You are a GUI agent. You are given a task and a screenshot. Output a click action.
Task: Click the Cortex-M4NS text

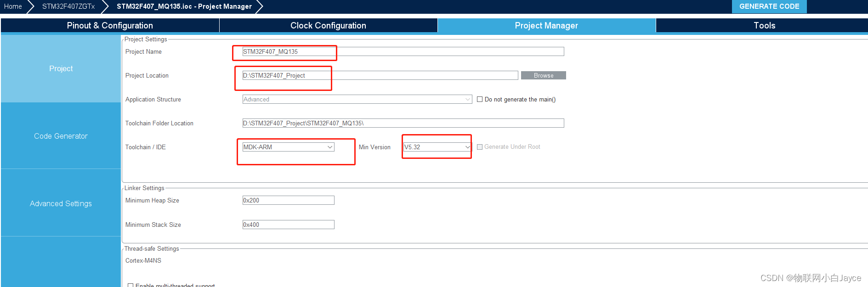click(x=143, y=260)
